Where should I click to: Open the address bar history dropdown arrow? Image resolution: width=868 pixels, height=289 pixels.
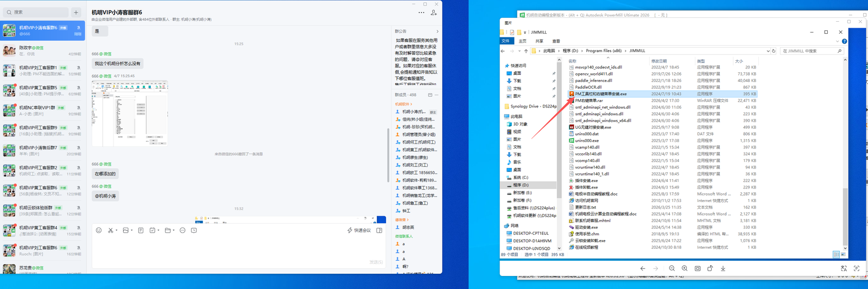pos(768,51)
